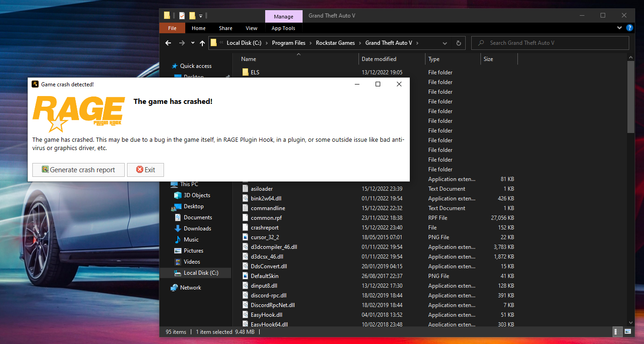
Task: Switch to the Share ribbon tab
Action: pyautogui.click(x=226, y=28)
